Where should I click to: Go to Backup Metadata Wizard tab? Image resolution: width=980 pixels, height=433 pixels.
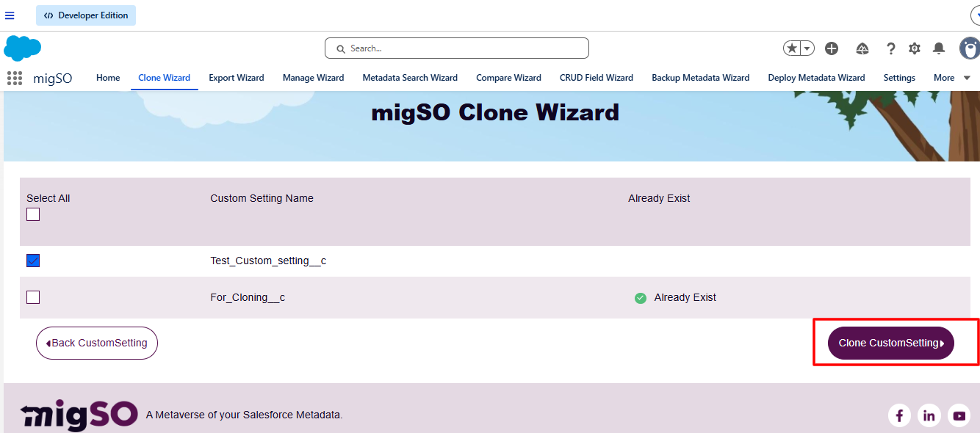pos(701,78)
